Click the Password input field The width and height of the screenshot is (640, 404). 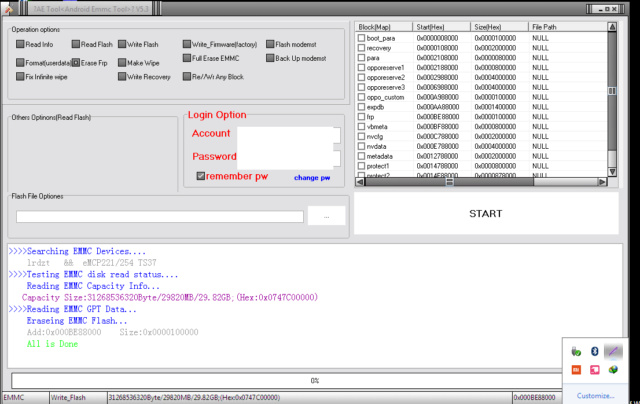click(292, 157)
